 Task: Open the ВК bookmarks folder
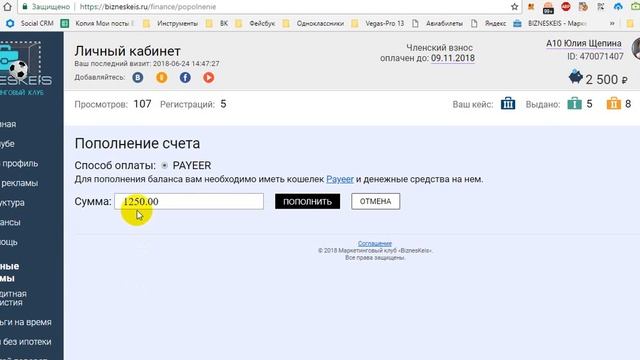point(217,24)
